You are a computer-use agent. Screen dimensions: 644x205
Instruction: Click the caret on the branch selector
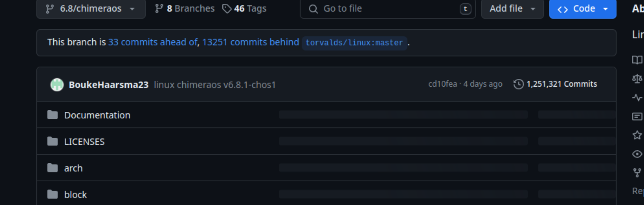tap(132, 9)
